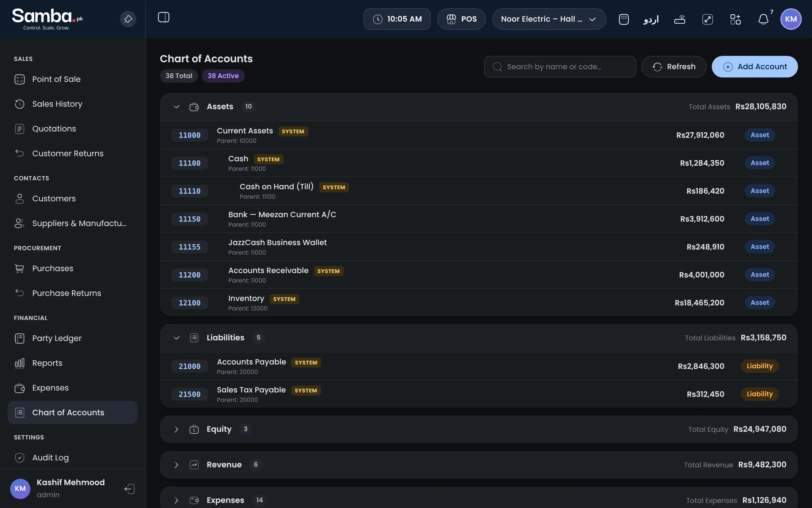Open notifications bell
The height and width of the screenshot is (508, 812).
pyautogui.click(x=763, y=19)
